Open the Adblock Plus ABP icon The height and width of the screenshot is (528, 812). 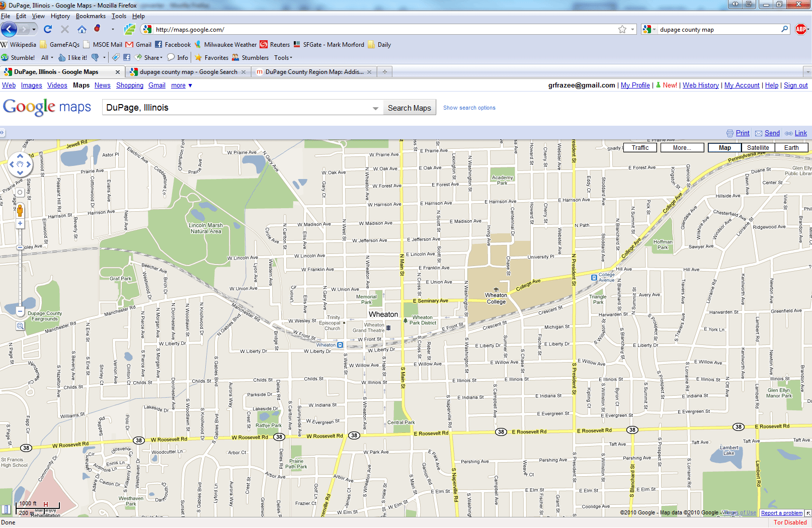tap(801, 30)
